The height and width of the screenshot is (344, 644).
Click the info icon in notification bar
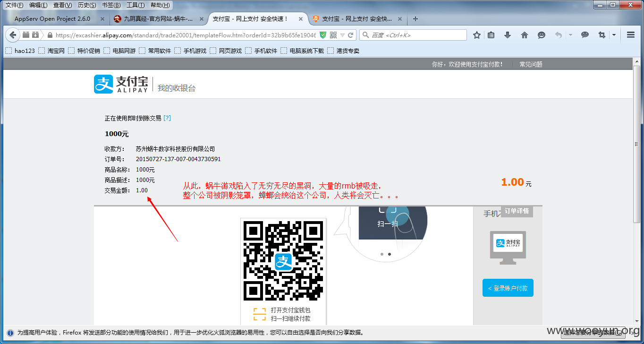(x=10, y=333)
